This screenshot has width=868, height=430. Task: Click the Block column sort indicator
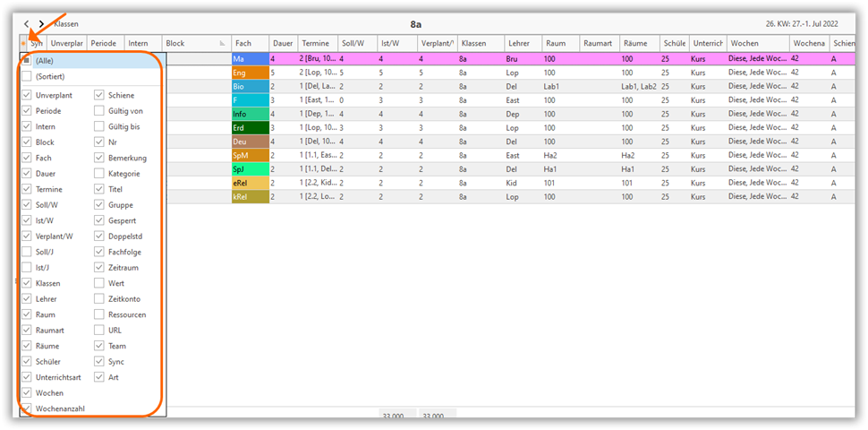(x=222, y=43)
